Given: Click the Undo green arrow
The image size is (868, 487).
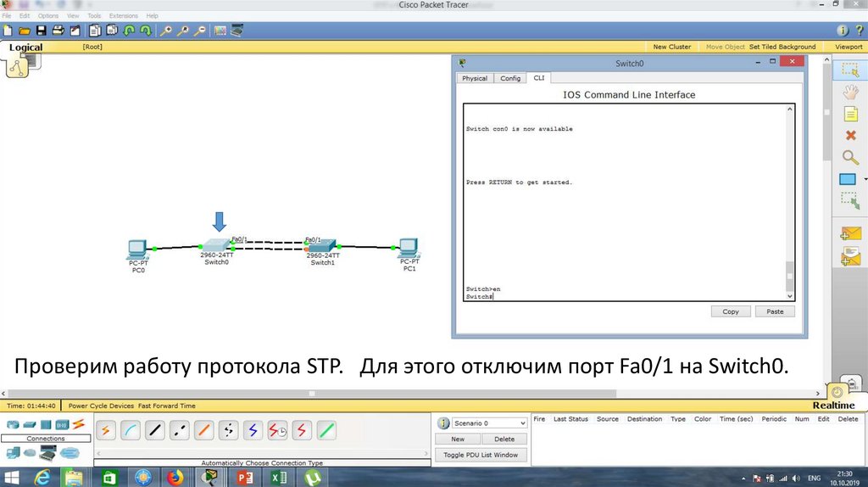Looking at the screenshot, I should [129, 31].
